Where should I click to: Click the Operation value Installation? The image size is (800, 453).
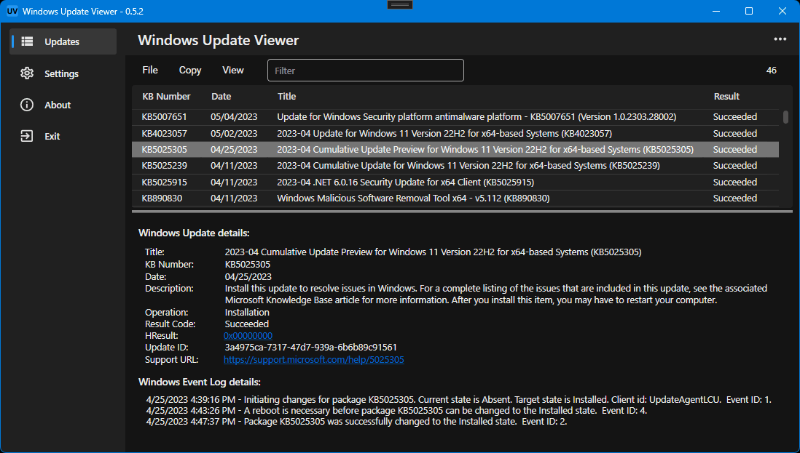click(247, 312)
